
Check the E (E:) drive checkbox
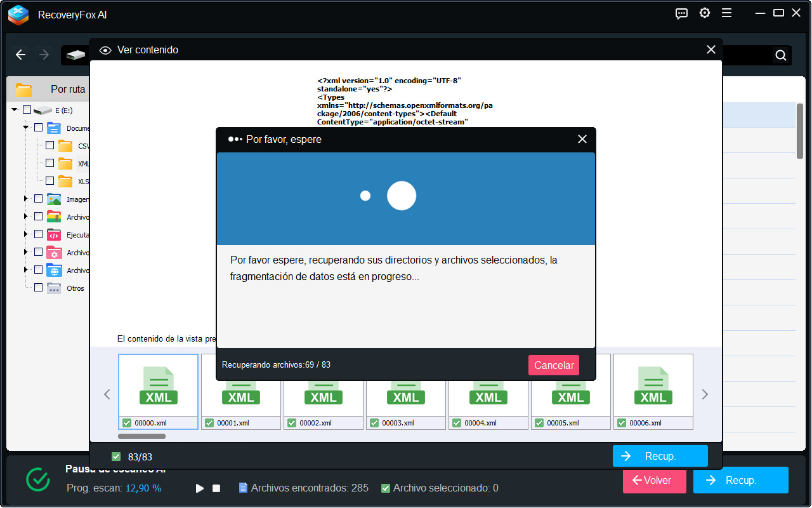(x=27, y=110)
